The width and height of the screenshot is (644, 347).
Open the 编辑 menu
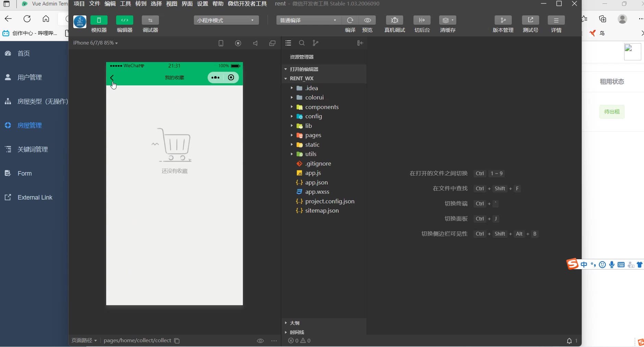click(110, 4)
